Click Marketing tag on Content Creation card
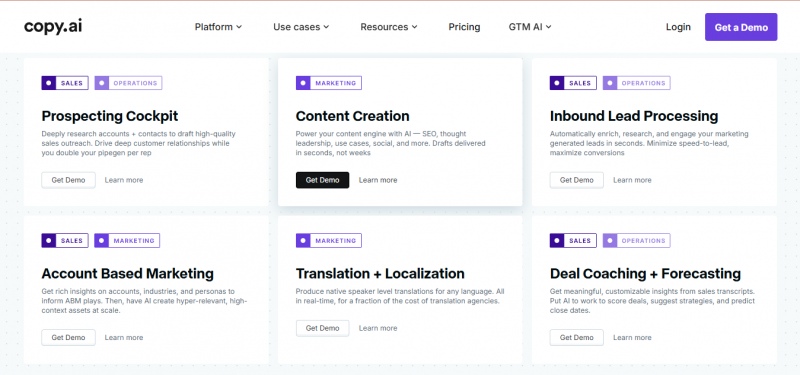800x375 pixels. pyautogui.click(x=329, y=83)
